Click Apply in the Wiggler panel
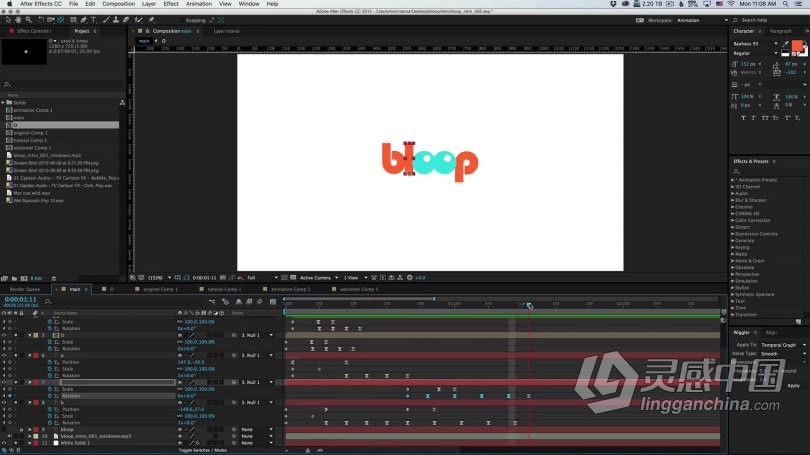Viewport: 810px width, 455px height. pos(793,386)
